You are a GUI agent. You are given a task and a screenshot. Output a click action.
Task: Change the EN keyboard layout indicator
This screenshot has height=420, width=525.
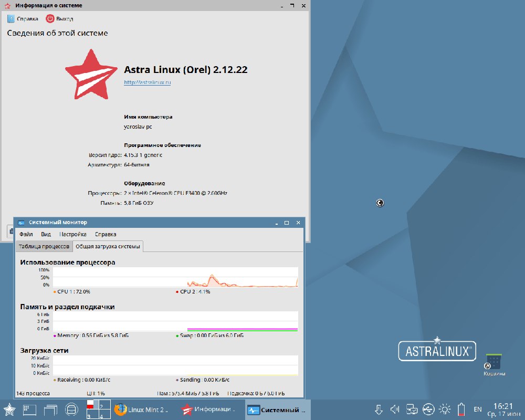(477, 409)
